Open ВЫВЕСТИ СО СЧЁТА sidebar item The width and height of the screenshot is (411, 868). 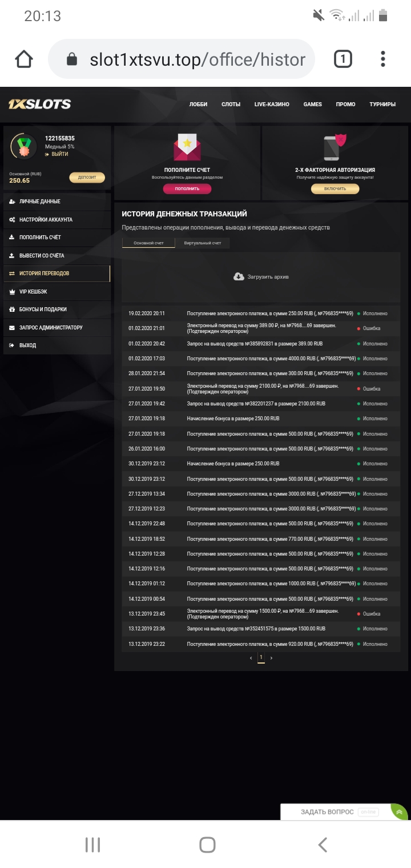[57, 255]
